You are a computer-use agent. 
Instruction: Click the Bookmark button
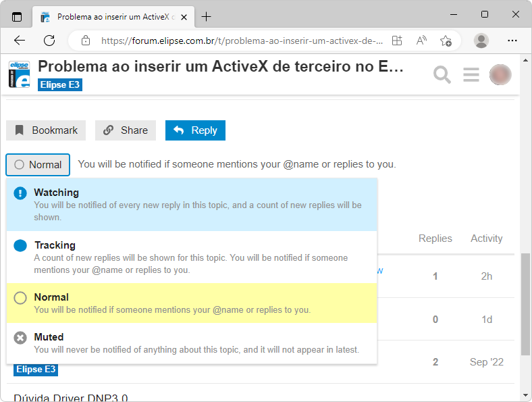(46, 130)
